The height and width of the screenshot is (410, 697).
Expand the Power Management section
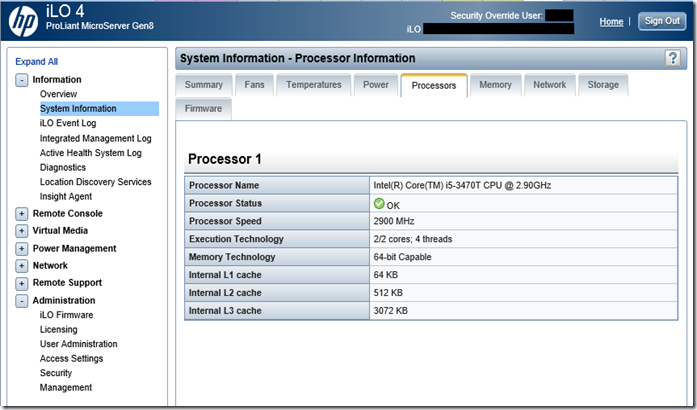point(22,249)
